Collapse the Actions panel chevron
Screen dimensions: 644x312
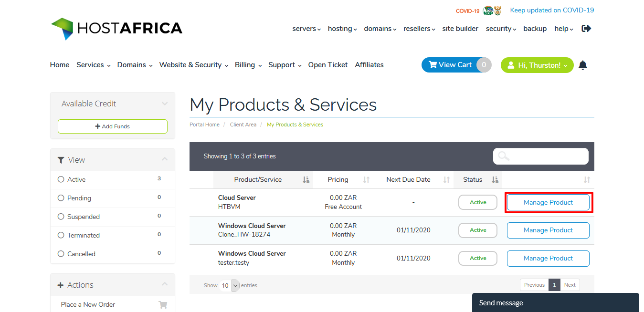(165, 284)
